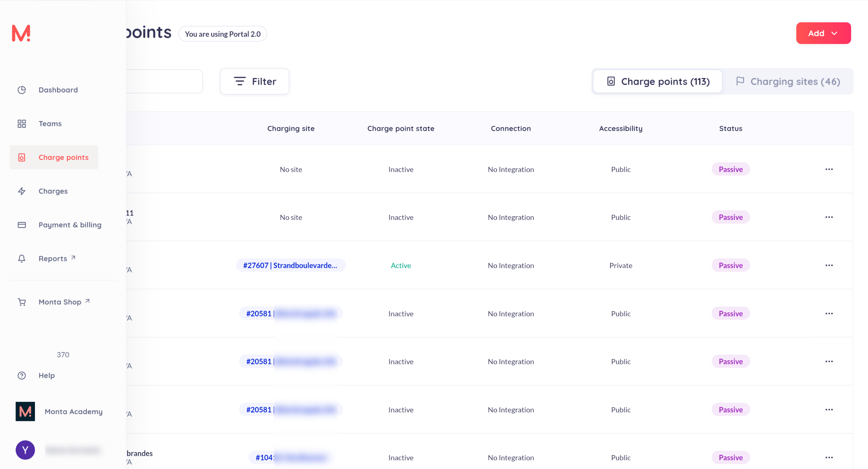This screenshot has height=469, width=868.
Task: Click the Monta logo icon
Action: pos(21,33)
